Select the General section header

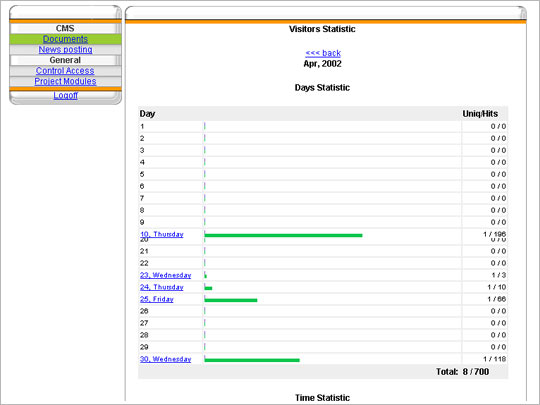click(65, 60)
